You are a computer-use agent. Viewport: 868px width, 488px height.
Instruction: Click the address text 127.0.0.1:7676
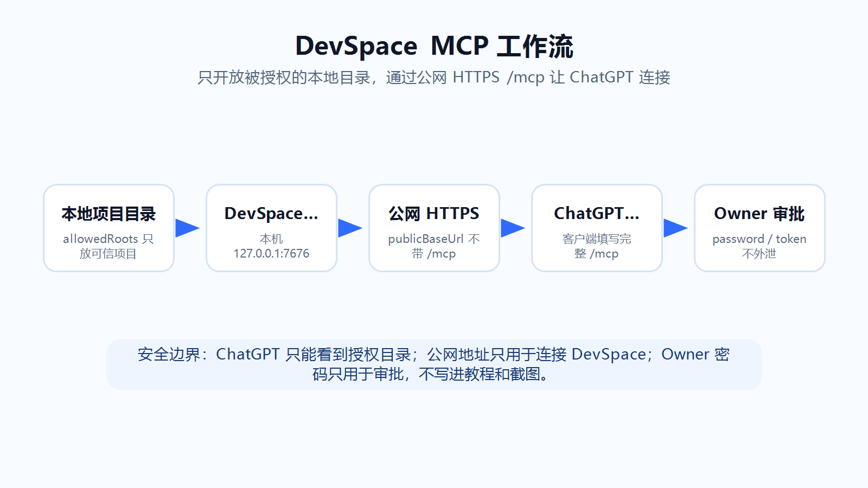[x=271, y=254]
